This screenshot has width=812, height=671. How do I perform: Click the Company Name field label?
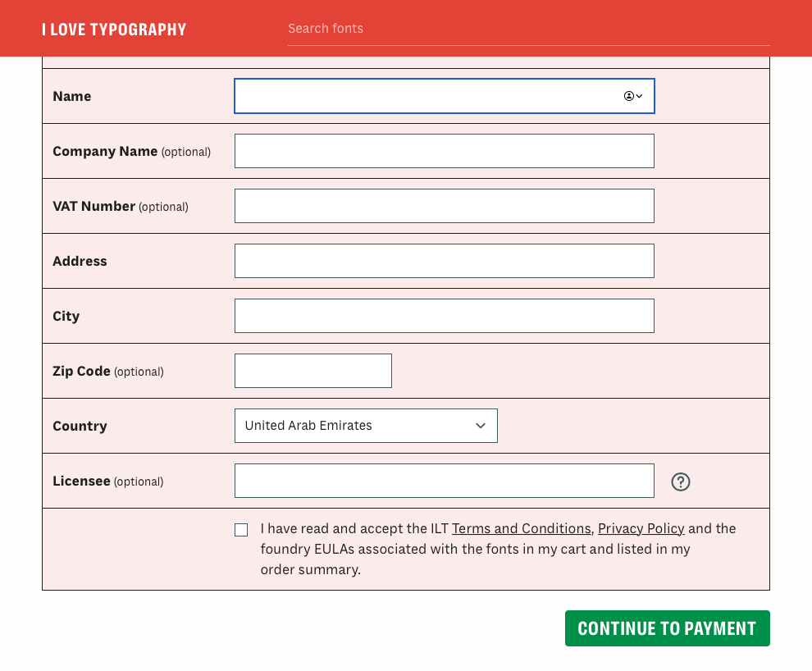[x=105, y=151]
